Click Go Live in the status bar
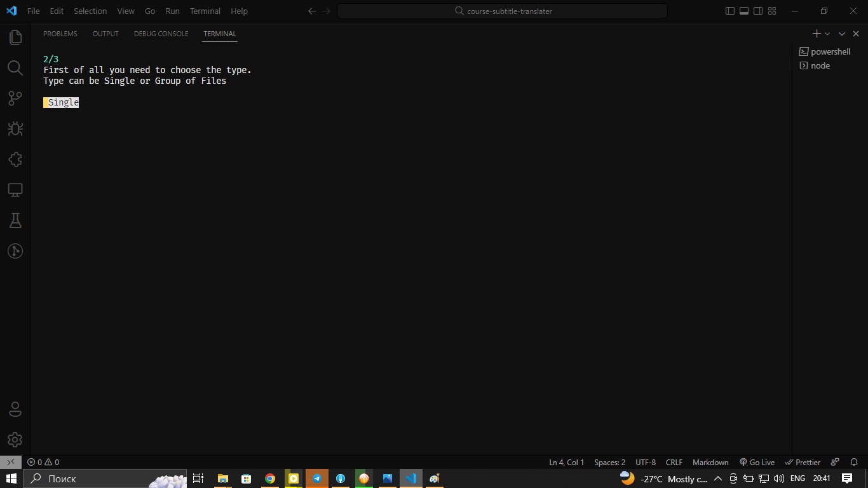Viewport: 868px width, 488px height. (757, 462)
